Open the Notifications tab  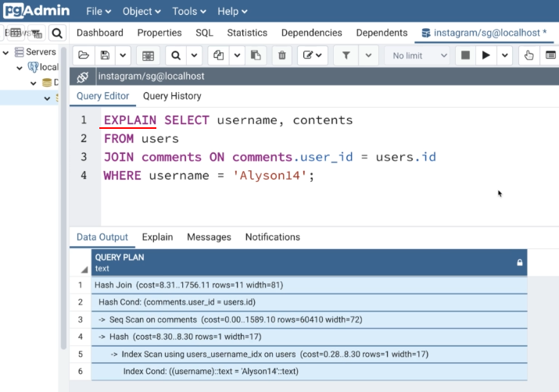pyautogui.click(x=272, y=237)
